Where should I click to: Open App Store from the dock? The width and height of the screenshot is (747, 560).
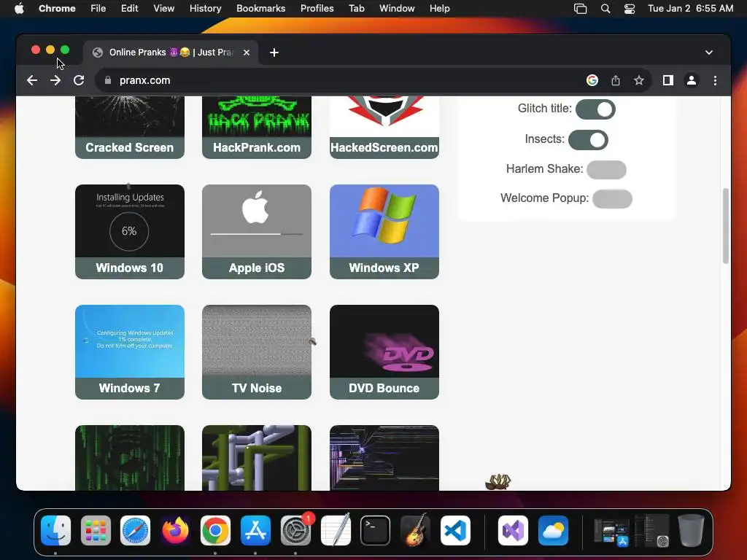point(255,530)
